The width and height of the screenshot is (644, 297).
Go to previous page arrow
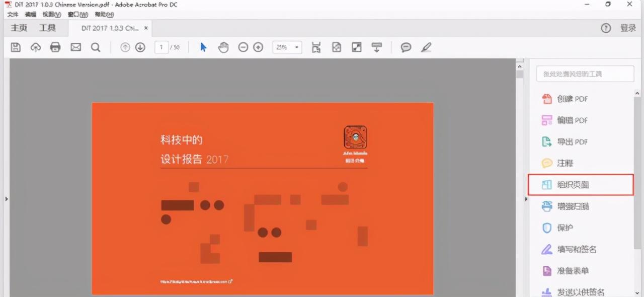coord(125,47)
